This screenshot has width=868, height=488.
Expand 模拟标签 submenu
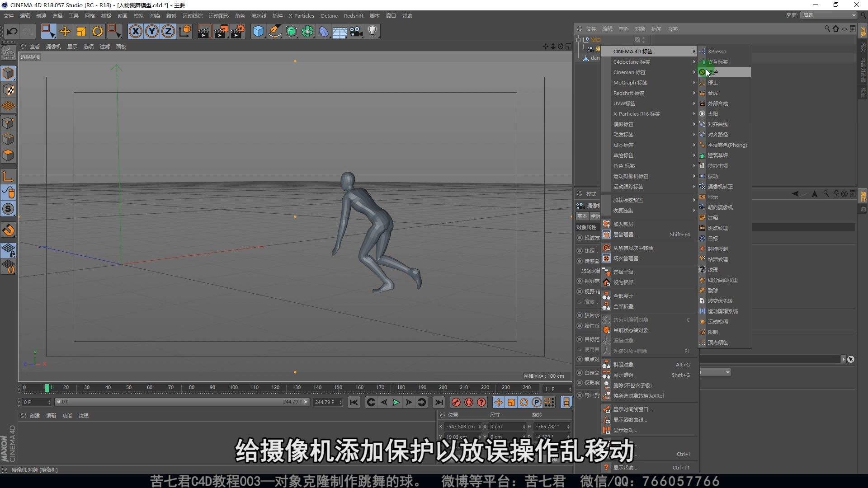[649, 124]
